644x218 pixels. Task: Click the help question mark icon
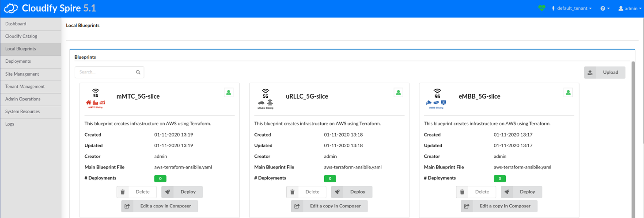click(602, 8)
